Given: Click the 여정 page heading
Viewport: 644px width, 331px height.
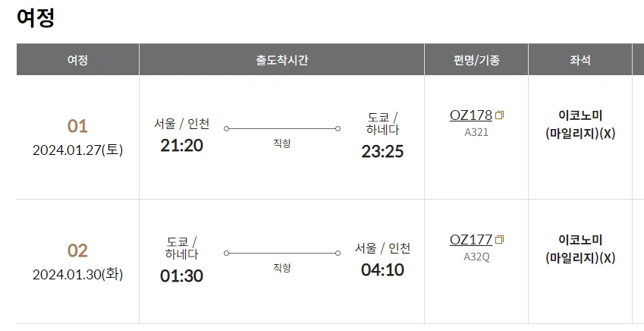Looking at the screenshot, I should tap(36, 18).
